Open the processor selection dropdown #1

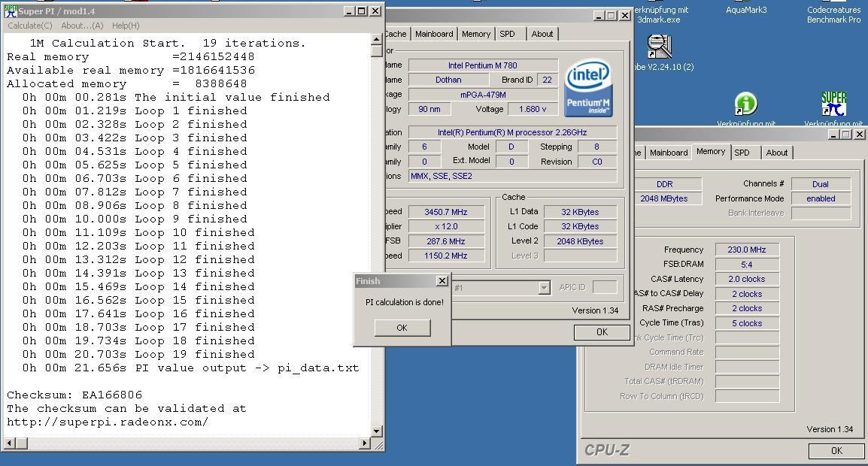[x=544, y=287]
